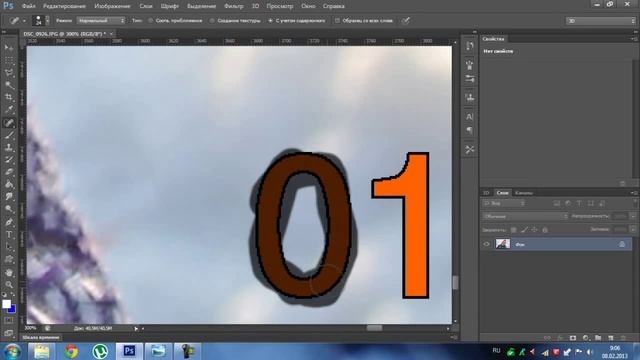The height and width of the screenshot is (360, 640).
Task: Open the History panel icon
Action: [x=470, y=45]
